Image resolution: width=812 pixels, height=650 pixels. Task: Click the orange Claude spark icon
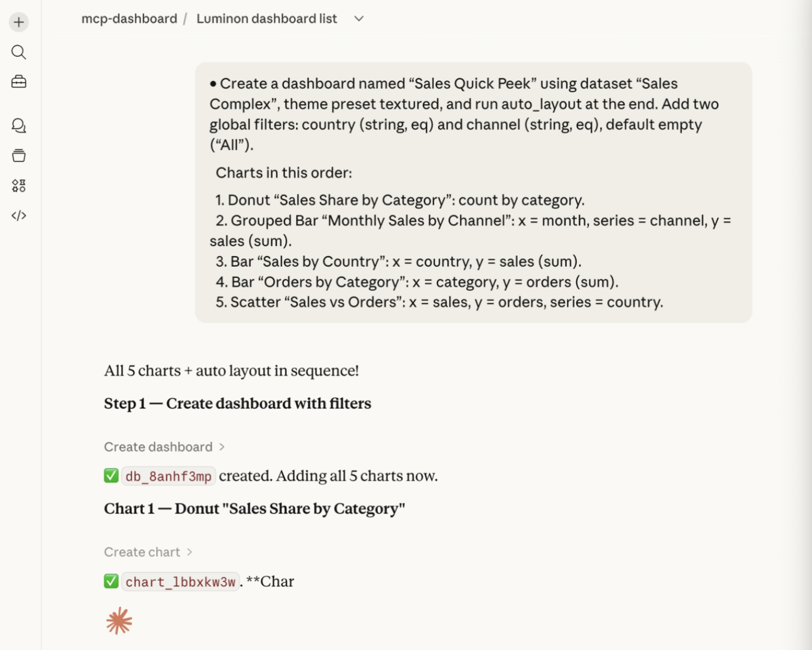tap(119, 621)
